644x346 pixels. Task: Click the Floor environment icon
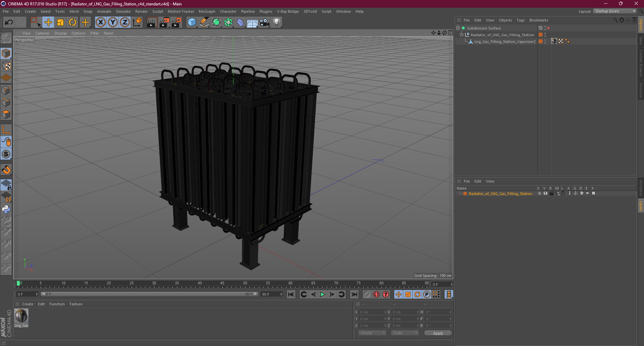tap(252, 22)
